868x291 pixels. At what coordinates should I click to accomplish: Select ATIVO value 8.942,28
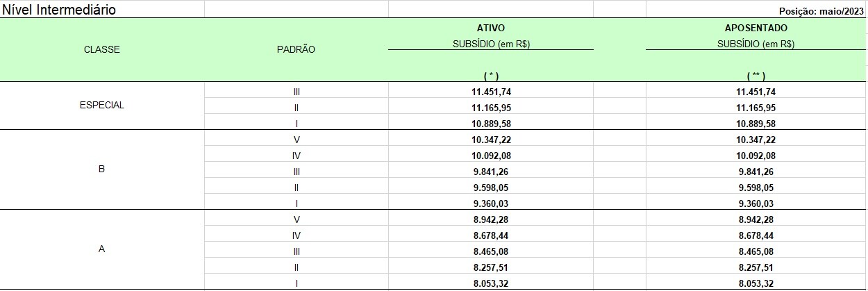coord(491,219)
